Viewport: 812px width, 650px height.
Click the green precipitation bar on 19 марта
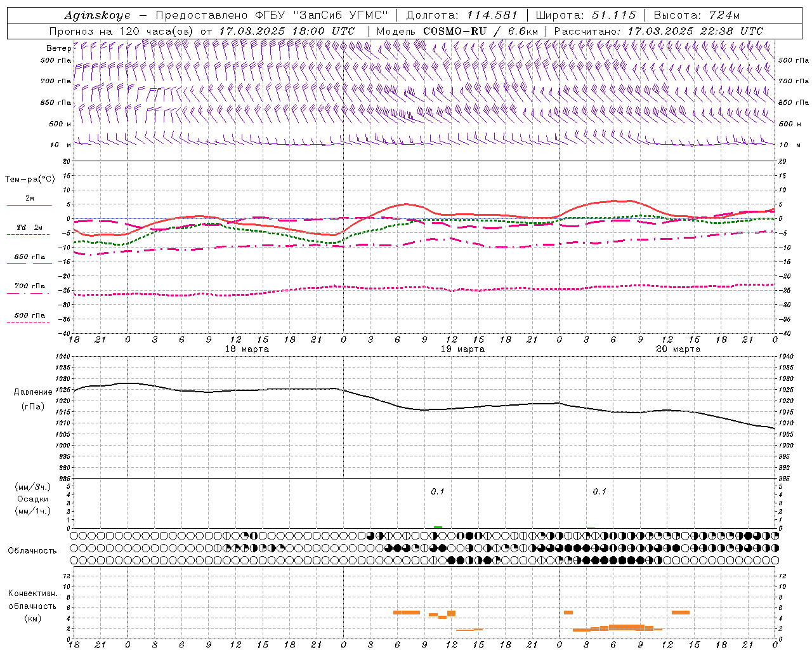pyautogui.click(x=438, y=527)
